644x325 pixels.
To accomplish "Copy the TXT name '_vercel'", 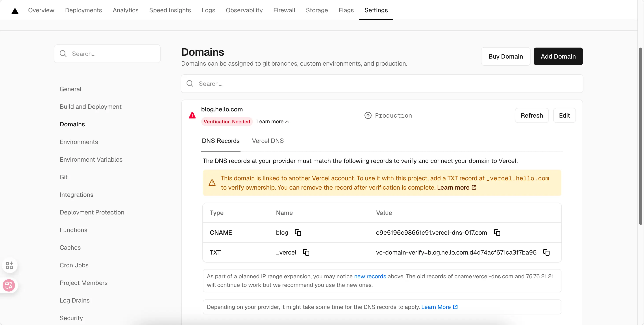I will pyautogui.click(x=306, y=252).
